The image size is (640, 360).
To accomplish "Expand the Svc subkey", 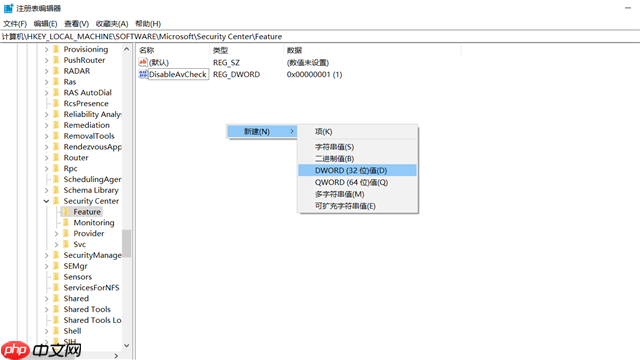I will pos(56,244).
